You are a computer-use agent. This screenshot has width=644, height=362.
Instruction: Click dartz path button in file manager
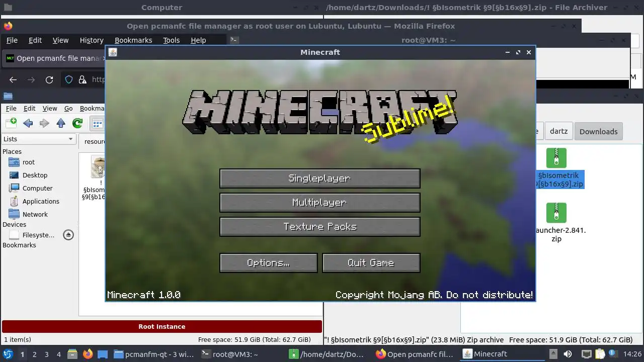558,131
